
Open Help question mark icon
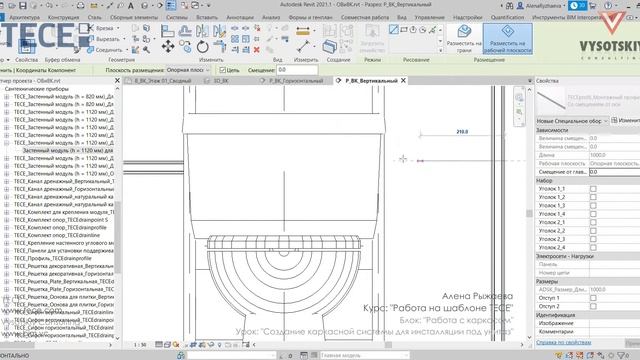point(608,6)
